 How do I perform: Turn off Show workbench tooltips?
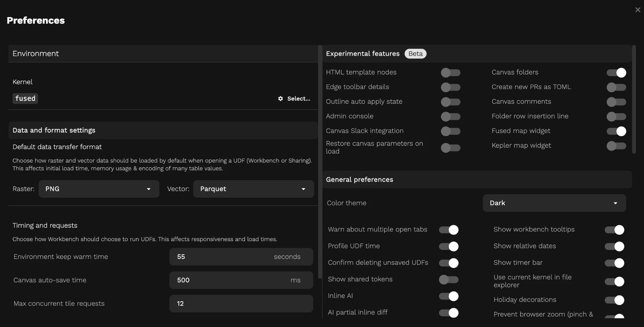coord(614,230)
